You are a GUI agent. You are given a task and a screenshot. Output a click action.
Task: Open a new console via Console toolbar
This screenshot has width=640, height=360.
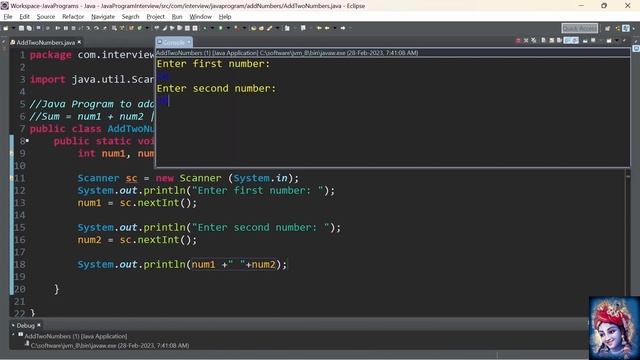609,40
